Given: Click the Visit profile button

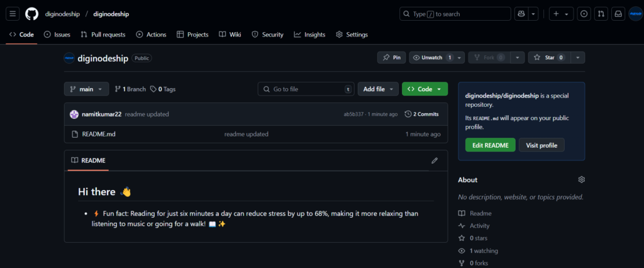Looking at the screenshot, I should click(541, 145).
